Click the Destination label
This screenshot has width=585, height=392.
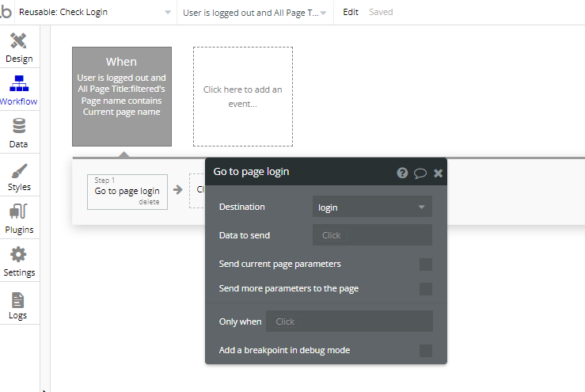(241, 207)
